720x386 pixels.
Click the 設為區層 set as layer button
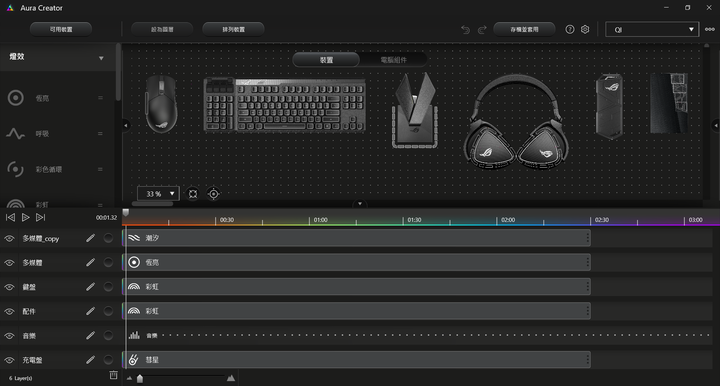tap(162, 29)
